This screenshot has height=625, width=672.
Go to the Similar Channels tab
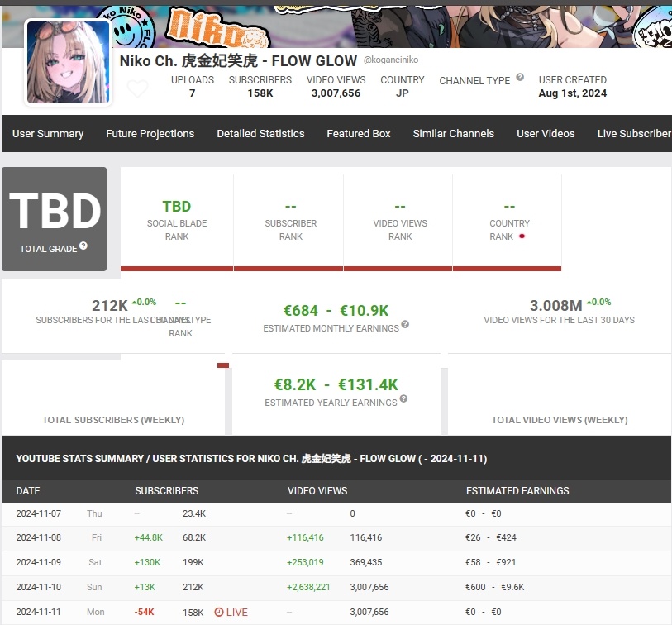[x=454, y=134]
